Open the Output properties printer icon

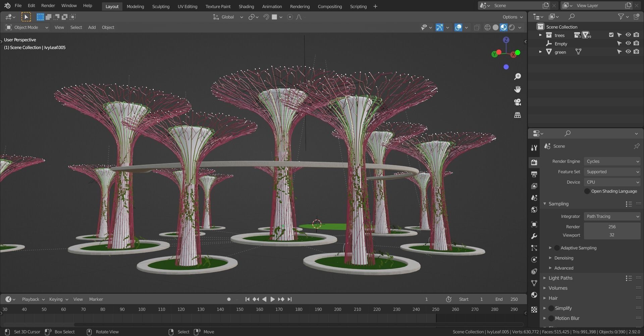[534, 174]
